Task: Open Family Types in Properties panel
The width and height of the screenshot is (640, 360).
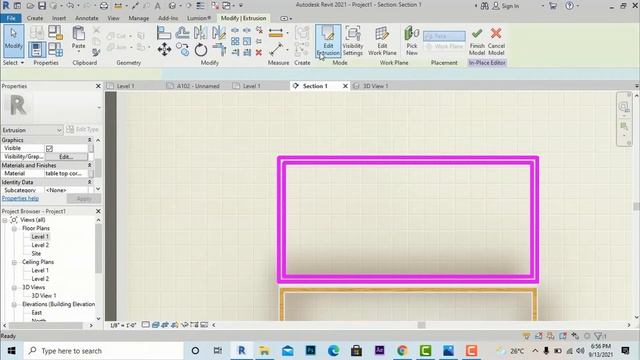Action: (x=55, y=50)
